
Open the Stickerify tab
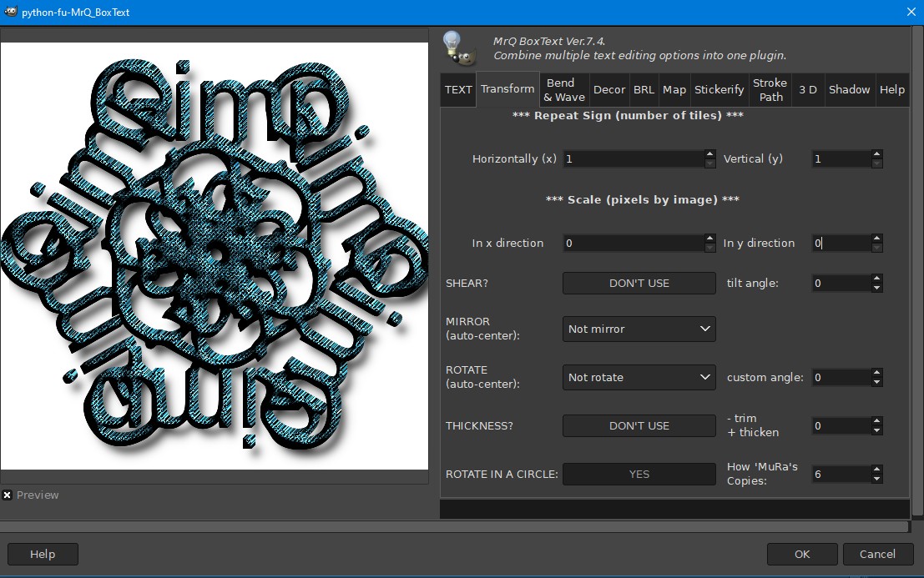(x=719, y=89)
